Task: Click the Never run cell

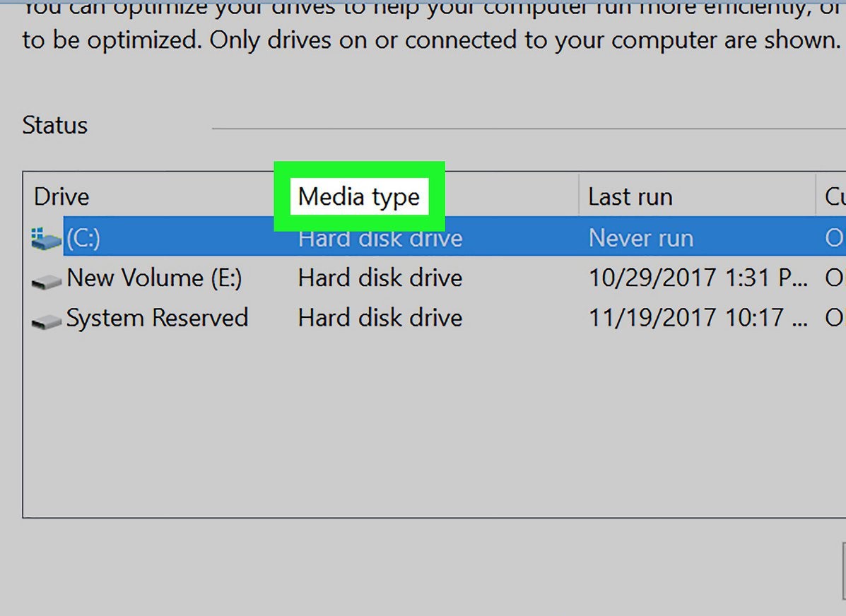Action: click(x=640, y=239)
